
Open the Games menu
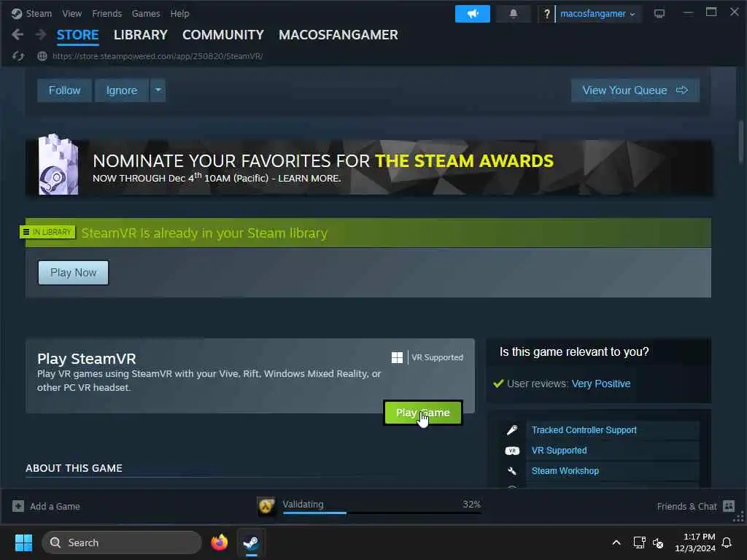coord(146,14)
